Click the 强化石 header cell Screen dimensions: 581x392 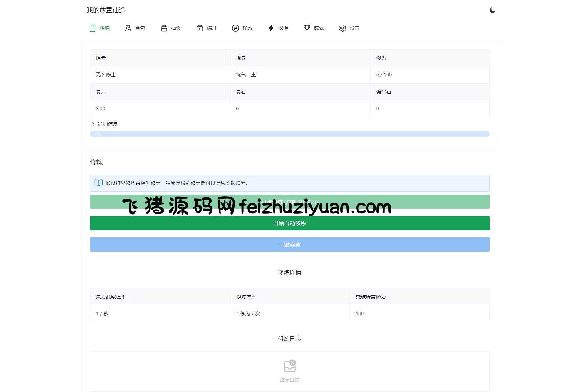tap(430, 92)
